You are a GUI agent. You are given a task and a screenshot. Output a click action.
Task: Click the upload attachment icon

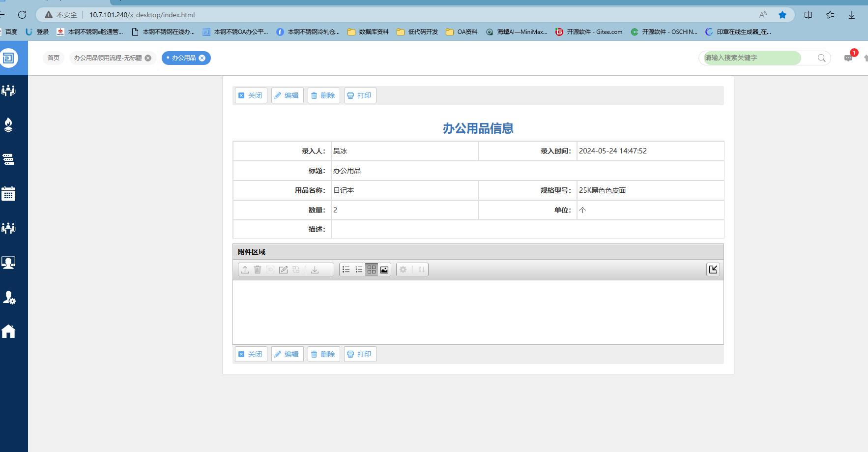[245, 270]
